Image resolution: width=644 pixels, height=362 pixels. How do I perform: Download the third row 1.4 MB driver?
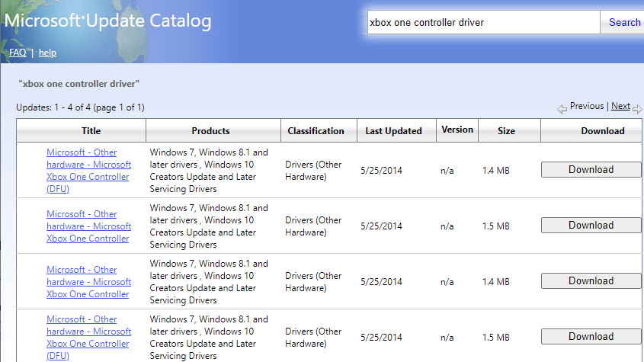pyautogui.click(x=591, y=280)
